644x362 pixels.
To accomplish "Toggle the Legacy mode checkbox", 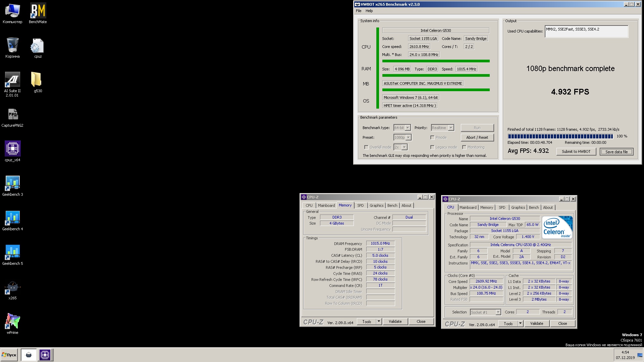I will point(432,147).
